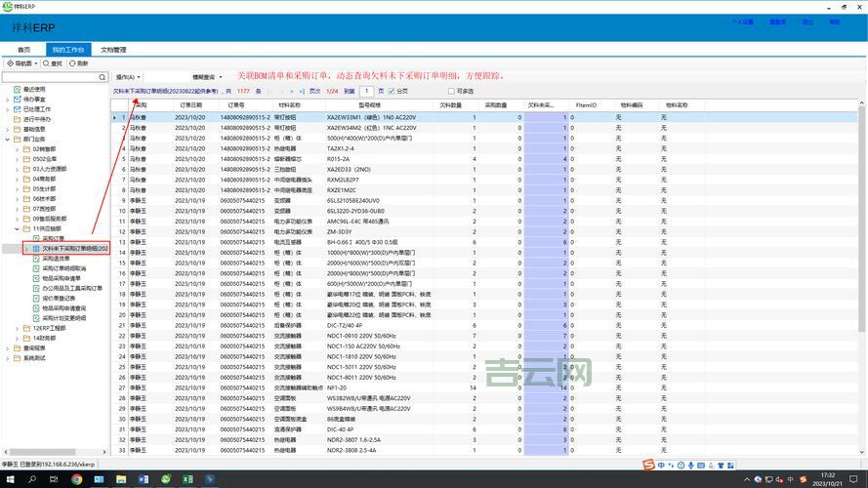
Task: Click the 个人设置 link in the header
Action: tap(741, 21)
